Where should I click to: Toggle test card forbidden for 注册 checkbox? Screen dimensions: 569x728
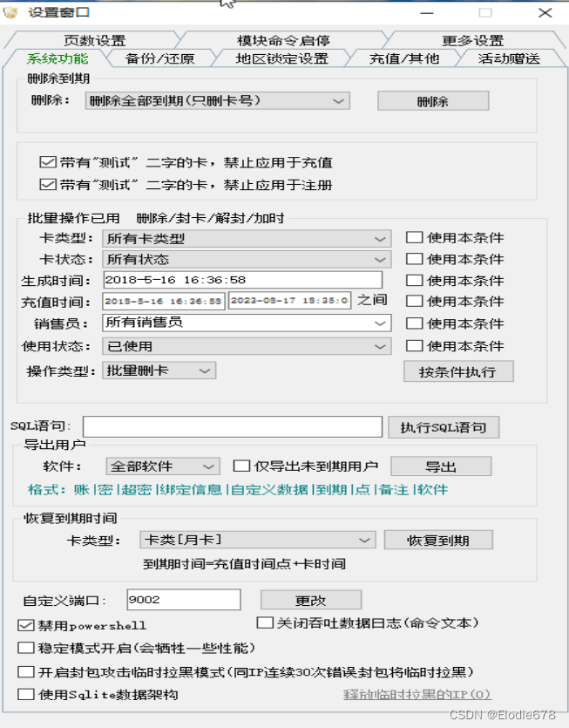(x=48, y=185)
